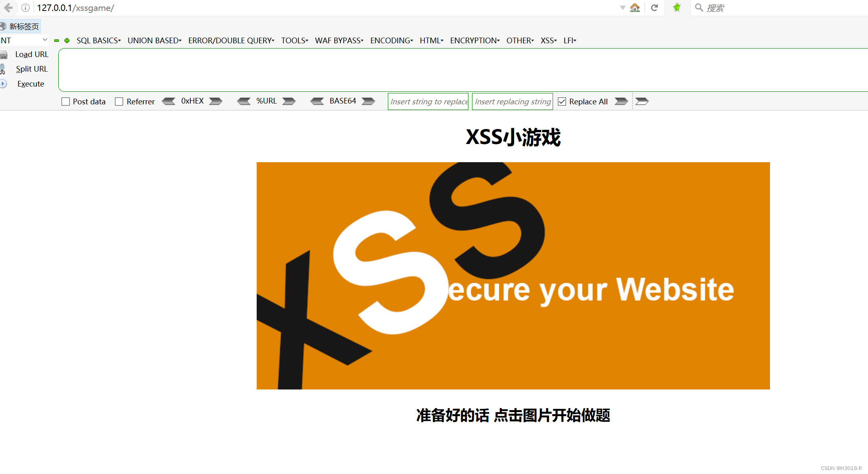The height and width of the screenshot is (474, 868).
Task: Click the BASE64 encode arrow icon
Action: click(372, 102)
